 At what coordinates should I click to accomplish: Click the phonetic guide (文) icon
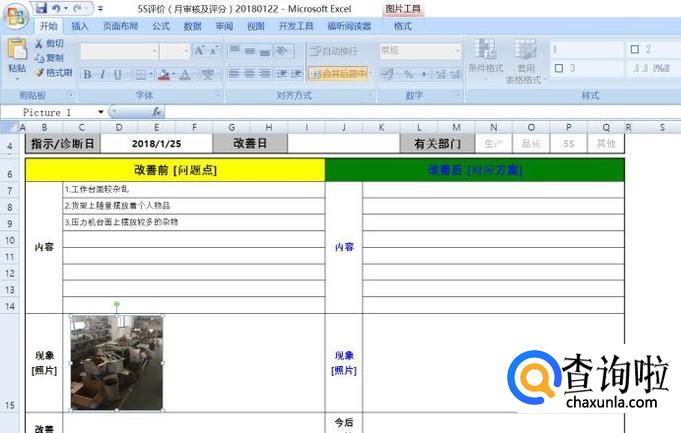pos(208,74)
